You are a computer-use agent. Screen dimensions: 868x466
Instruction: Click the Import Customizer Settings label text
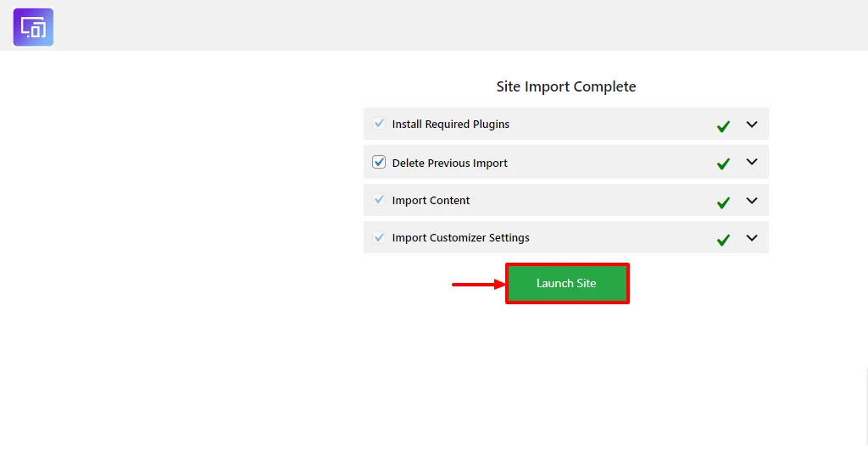[x=460, y=238]
